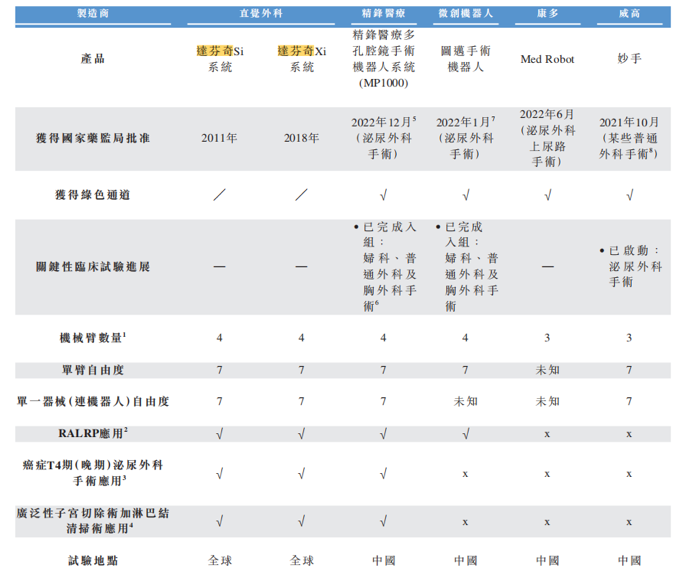Click the 製造商 column header

pyautogui.click(x=93, y=13)
